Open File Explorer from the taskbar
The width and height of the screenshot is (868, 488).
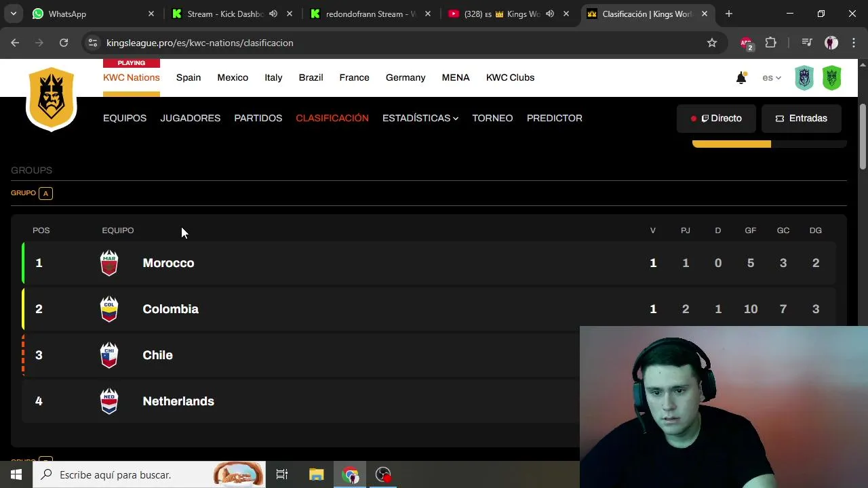click(x=317, y=474)
